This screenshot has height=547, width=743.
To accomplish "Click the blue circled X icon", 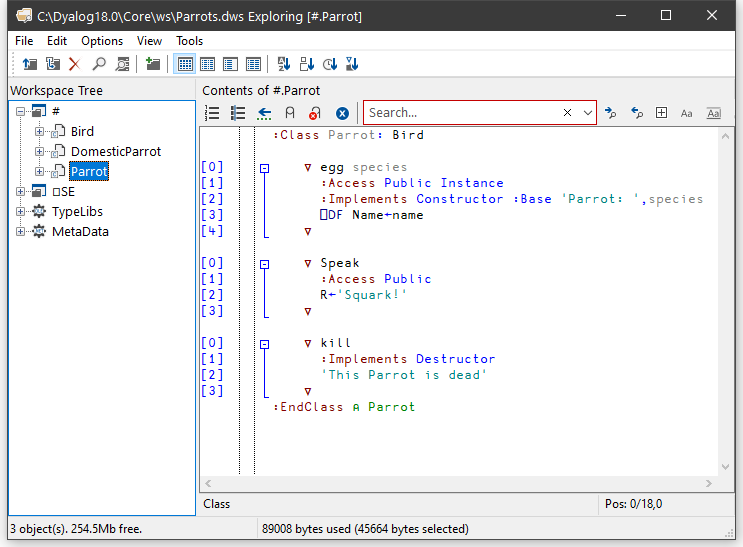I will [x=342, y=113].
